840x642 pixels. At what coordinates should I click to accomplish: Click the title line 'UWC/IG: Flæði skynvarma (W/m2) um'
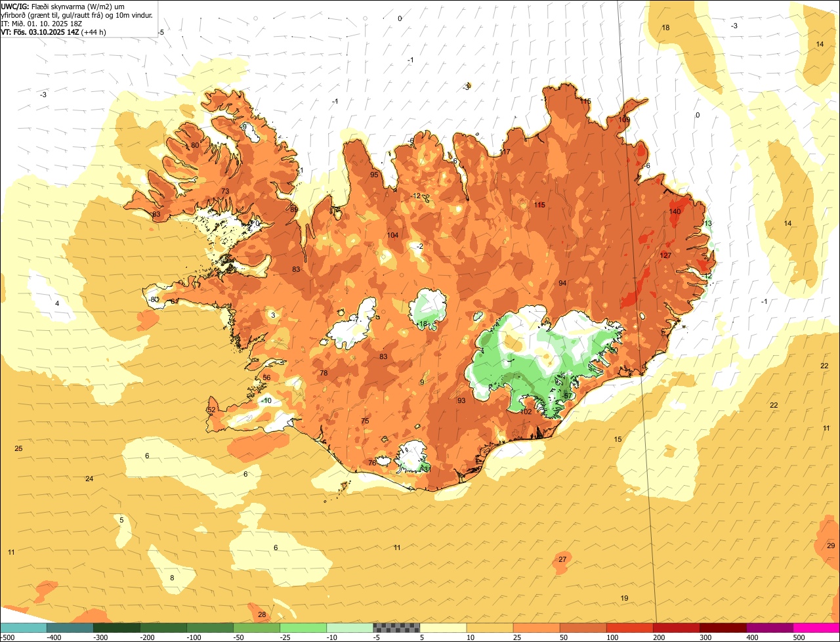tap(63, 6)
